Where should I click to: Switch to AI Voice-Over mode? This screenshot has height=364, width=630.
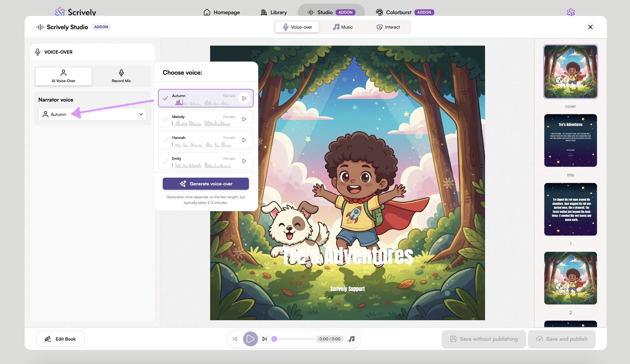point(63,76)
